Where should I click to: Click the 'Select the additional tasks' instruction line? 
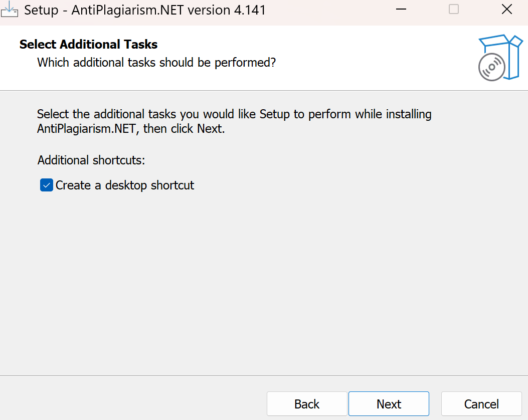click(x=234, y=114)
